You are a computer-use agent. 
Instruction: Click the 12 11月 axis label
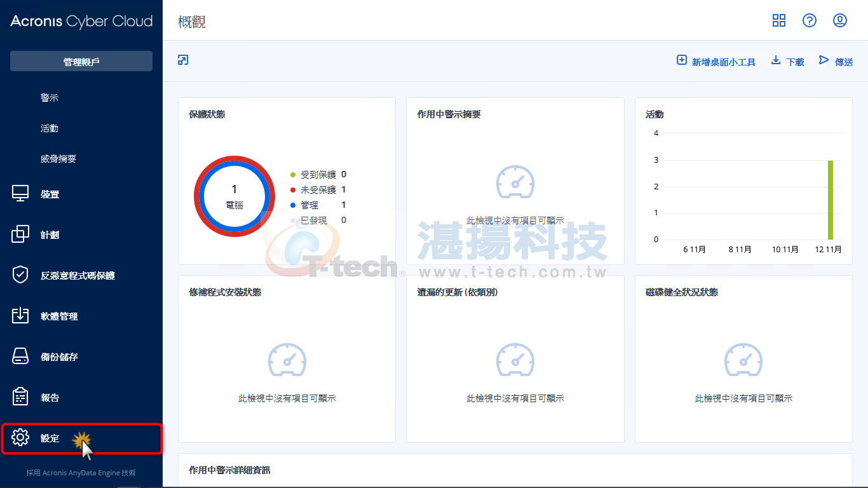pyautogui.click(x=829, y=250)
